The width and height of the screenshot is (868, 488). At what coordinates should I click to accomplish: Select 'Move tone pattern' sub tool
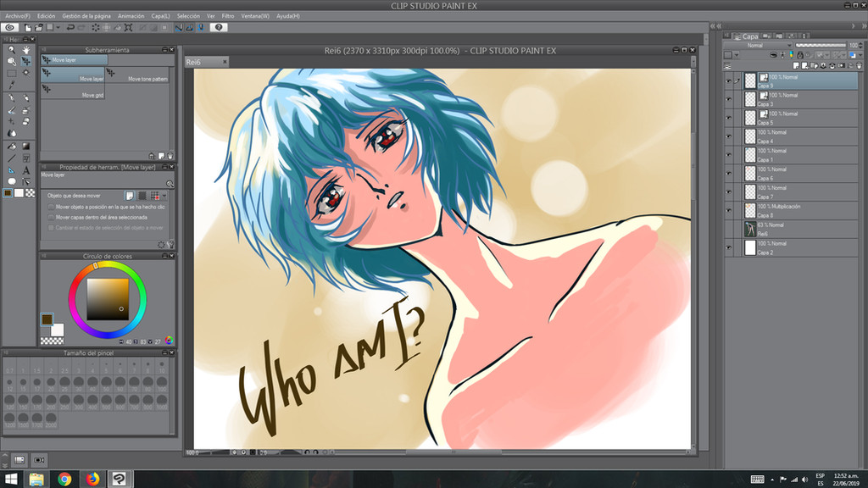pos(137,75)
